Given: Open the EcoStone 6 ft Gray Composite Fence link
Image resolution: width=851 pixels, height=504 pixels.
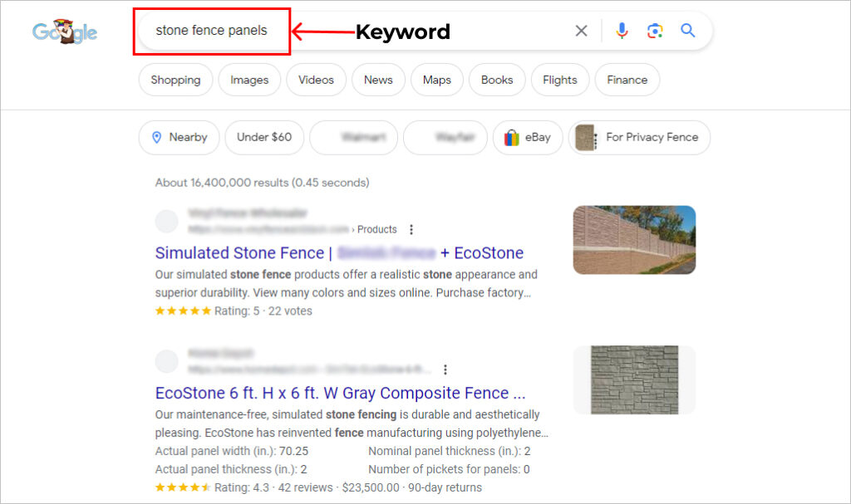Looking at the screenshot, I should pos(344,392).
